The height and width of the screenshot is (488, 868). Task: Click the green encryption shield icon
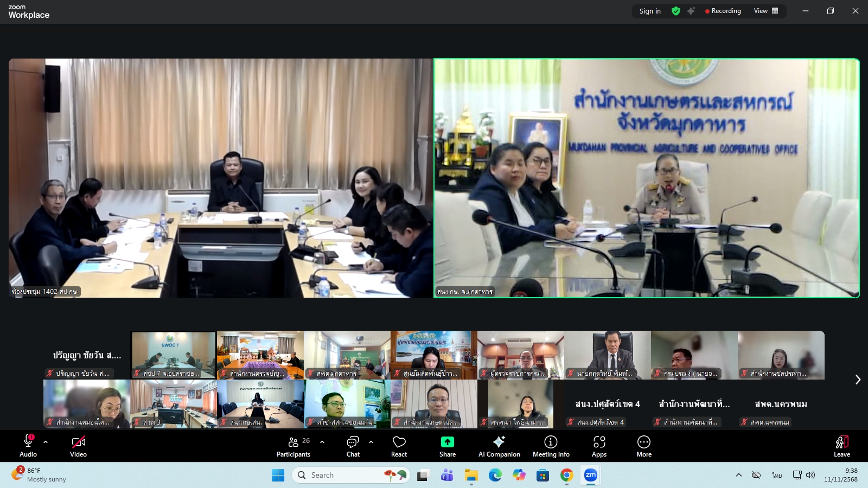coord(676,11)
